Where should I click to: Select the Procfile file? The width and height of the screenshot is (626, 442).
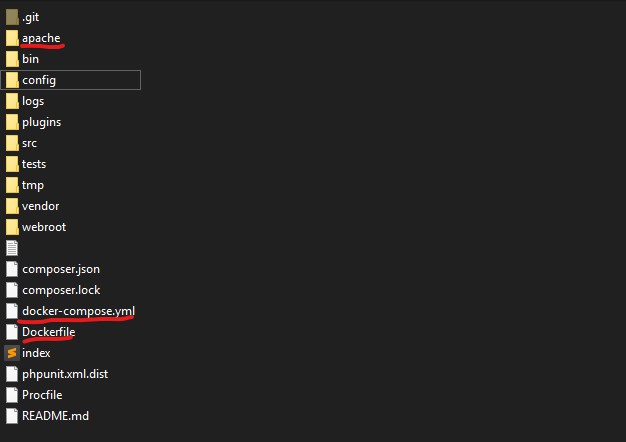click(44, 395)
